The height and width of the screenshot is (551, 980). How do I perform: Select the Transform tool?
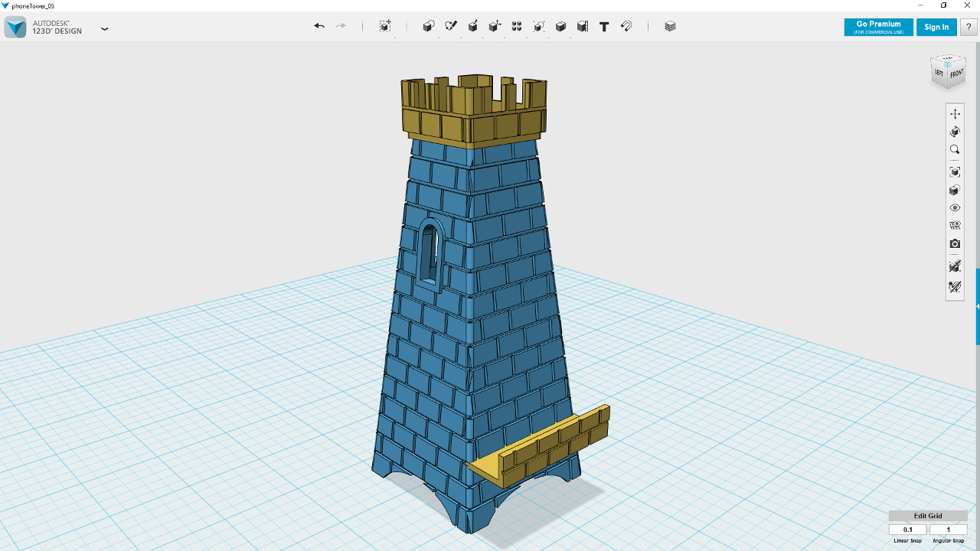coord(385,26)
